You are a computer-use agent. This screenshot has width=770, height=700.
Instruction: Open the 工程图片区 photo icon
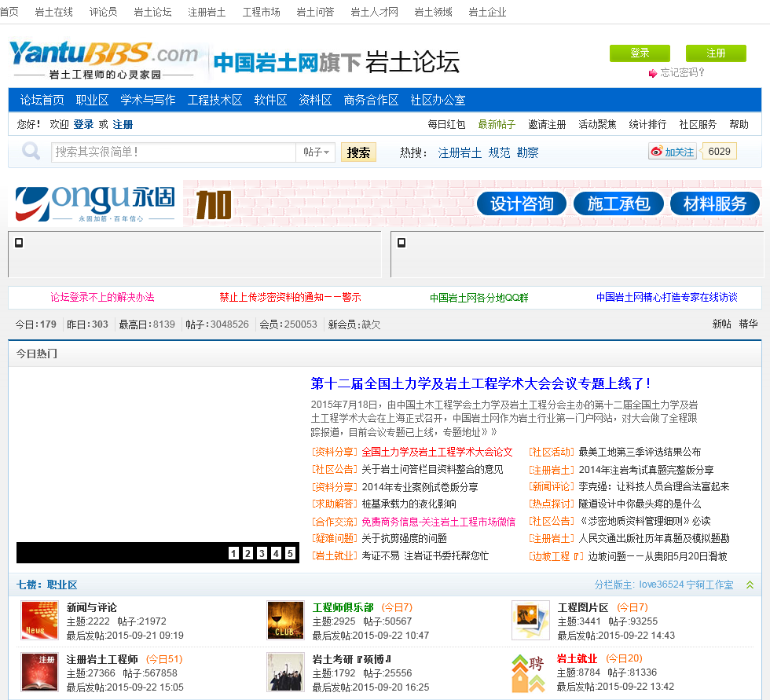click(530, 621)
